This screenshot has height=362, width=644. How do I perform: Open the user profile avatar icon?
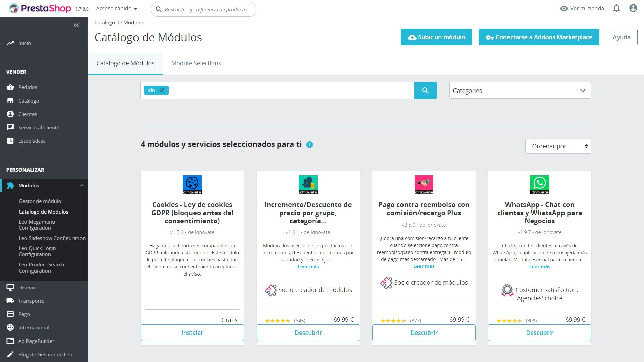[x=633, y=8]
